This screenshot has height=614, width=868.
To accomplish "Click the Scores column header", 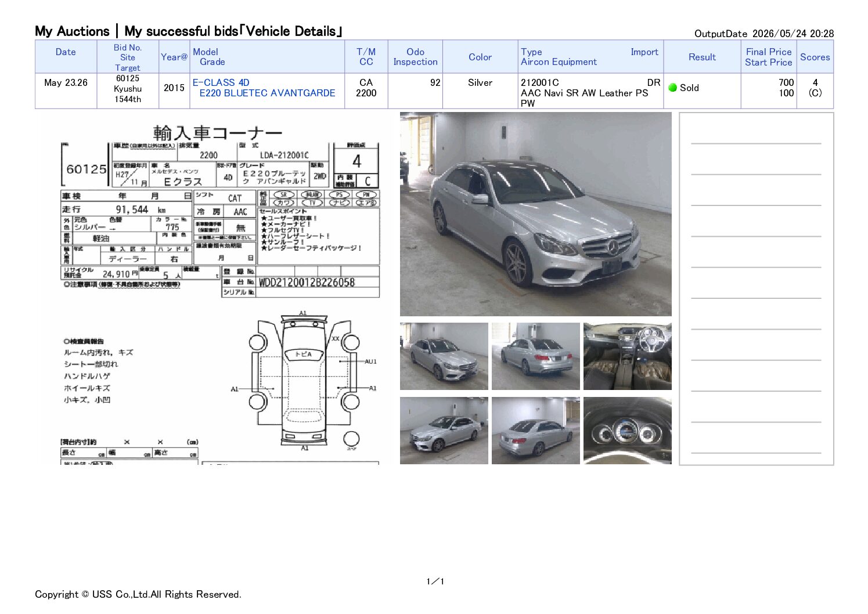I will [815, 57].
